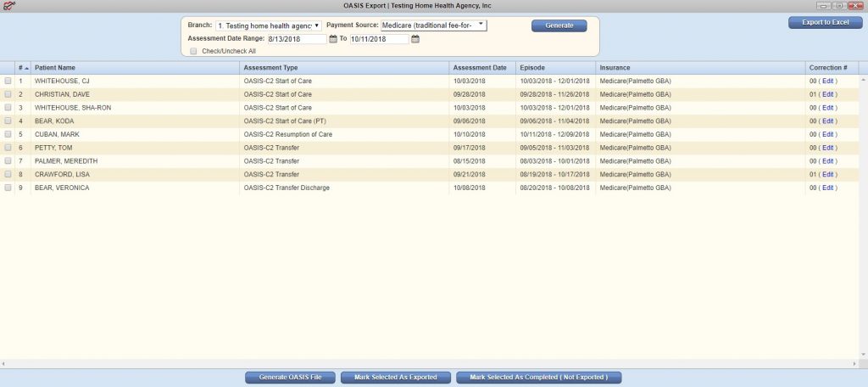Select checkbox for WHITEHOUSE, CJ row
Viewport: 868px width, 387px height.
point(8,81)
